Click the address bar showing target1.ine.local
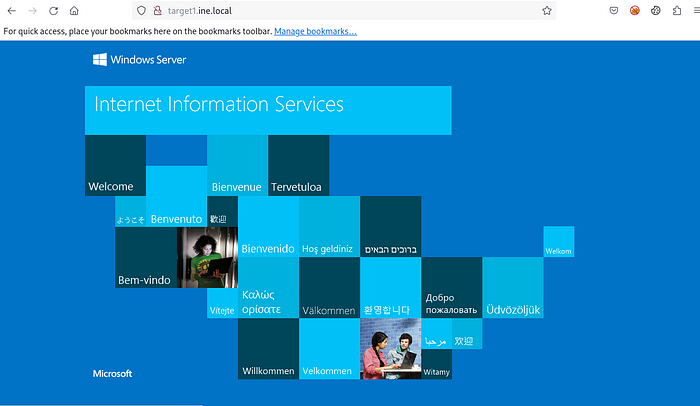 click(344, 11)
